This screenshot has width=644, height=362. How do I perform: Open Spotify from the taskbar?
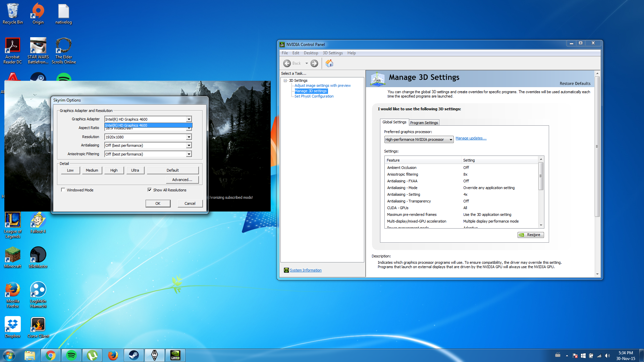point(71,355)
